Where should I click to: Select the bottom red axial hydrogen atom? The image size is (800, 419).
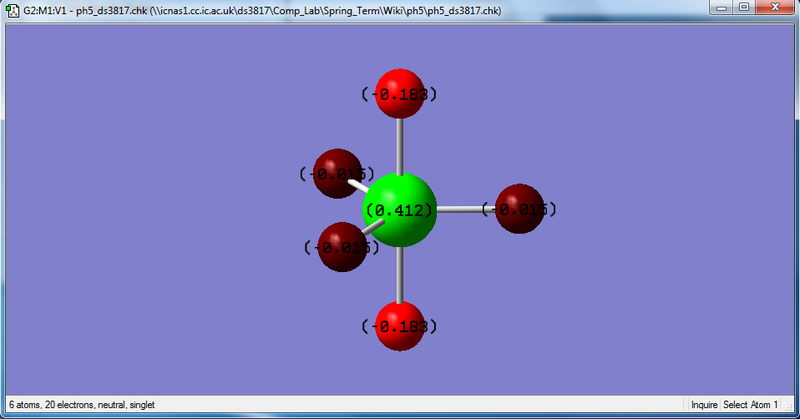[x=399, y=326]
